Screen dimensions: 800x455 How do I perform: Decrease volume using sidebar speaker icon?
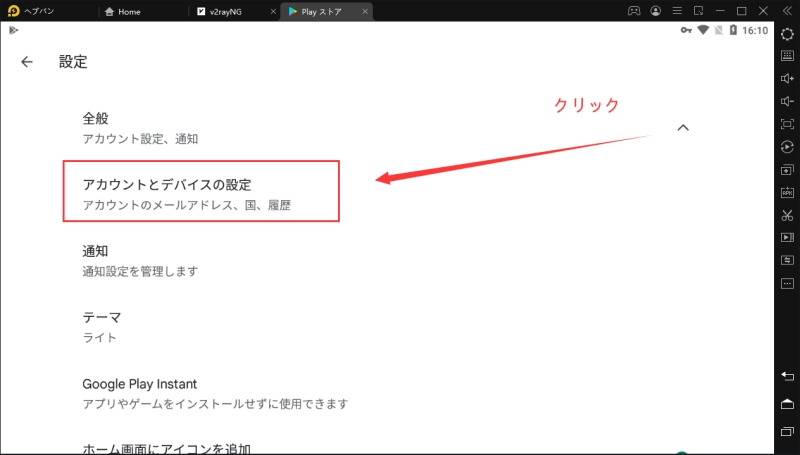click(x=787, y=101)
